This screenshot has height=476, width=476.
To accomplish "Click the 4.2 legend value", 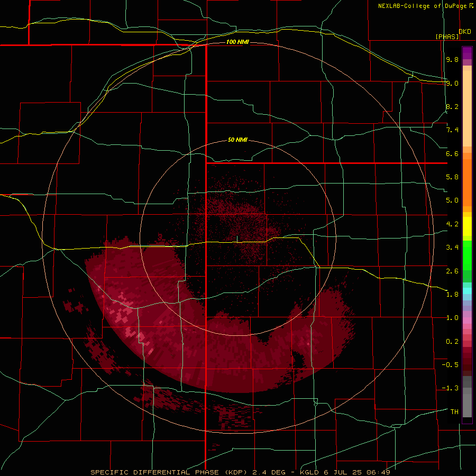I will click(x=452, y=224).
